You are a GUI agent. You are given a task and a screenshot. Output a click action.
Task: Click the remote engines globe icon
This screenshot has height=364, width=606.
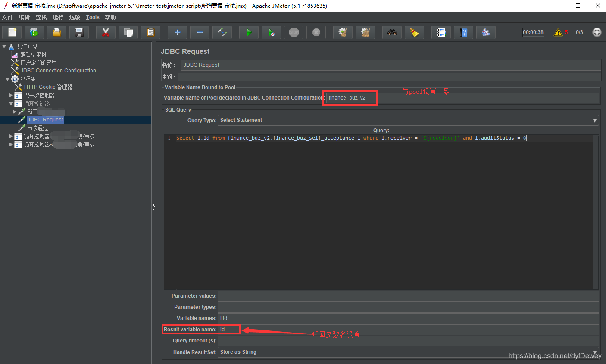coord(597,32)
